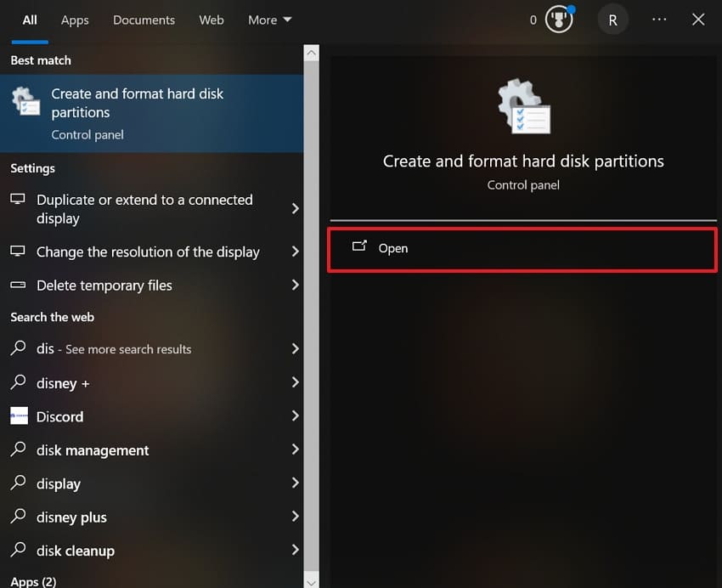Click the ellipsis options icon near close button

click(659, 19)
